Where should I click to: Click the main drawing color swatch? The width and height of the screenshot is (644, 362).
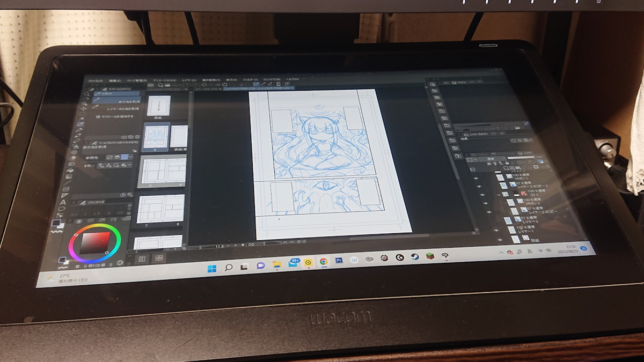tap(56, 223)
